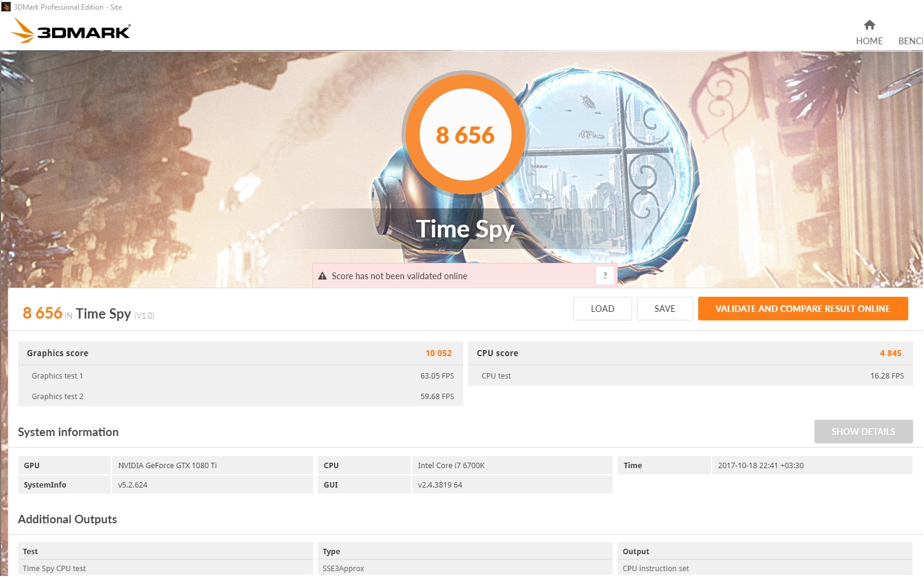Click the Time Spy banner title
Viewport: 924px width, 579px height.
[465, 230]
